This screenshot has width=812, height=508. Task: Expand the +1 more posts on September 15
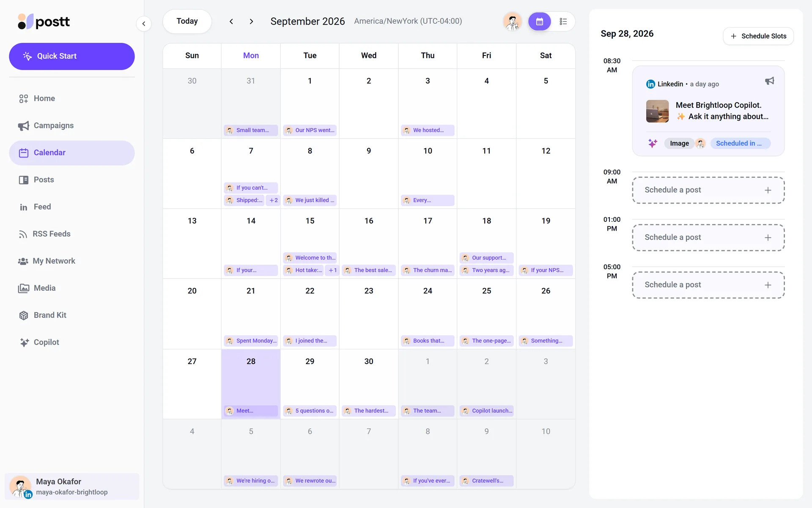point(332,270)
